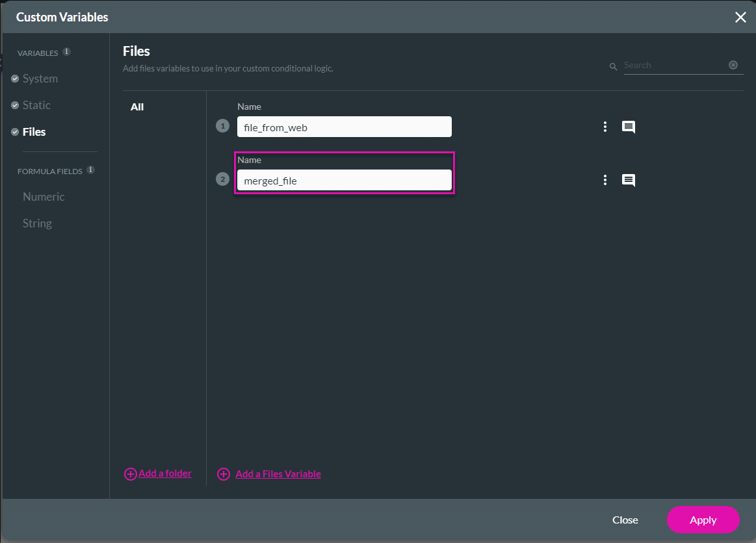This screenshot has width=756, height=543.
Task: Open the String formula fields
Action: [37, 223]
